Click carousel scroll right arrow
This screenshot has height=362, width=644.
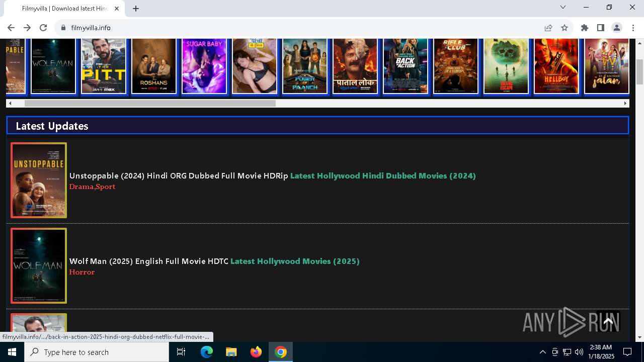[x=625, y=103]
